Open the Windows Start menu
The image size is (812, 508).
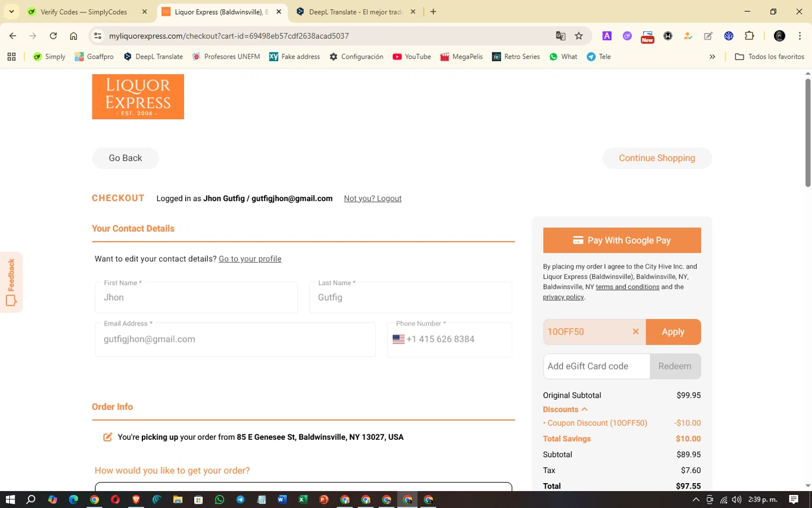tap(10, 499)
